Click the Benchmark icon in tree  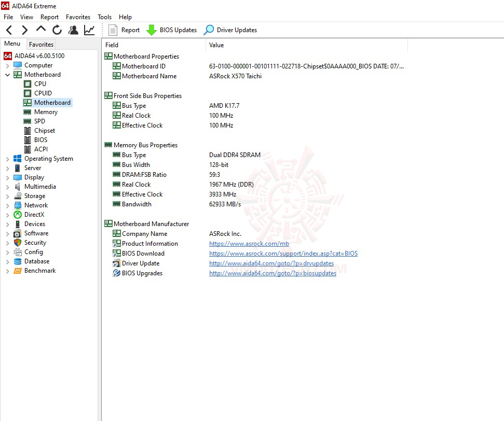pyautogui.click(x=17, y=271)
